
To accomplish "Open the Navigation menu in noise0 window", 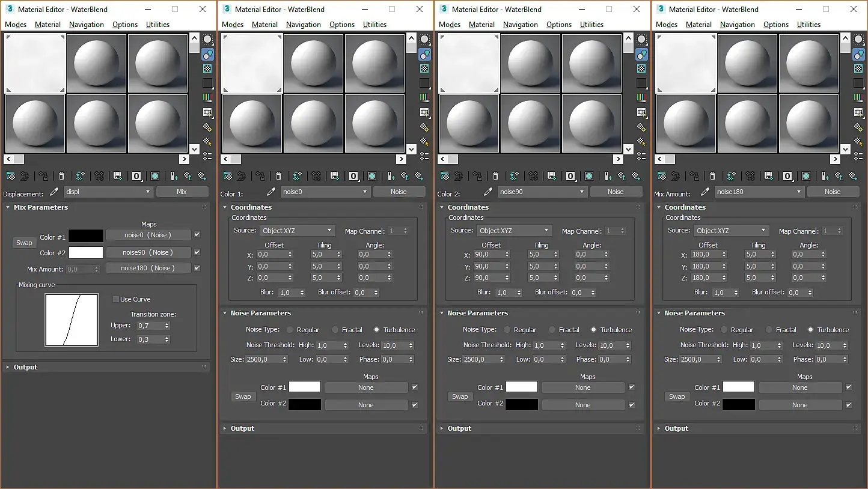I will 304,25.
